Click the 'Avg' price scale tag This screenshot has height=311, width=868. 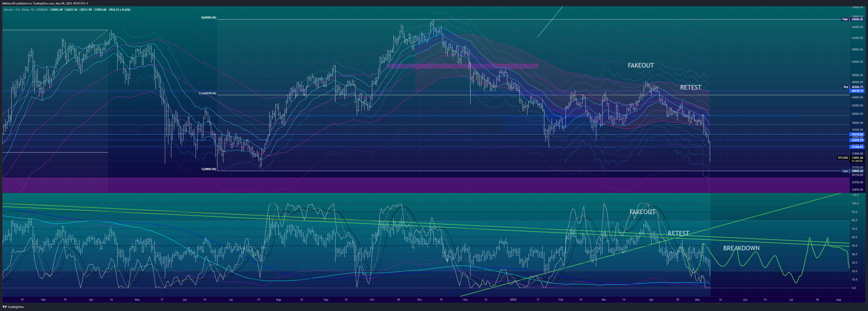845,87
